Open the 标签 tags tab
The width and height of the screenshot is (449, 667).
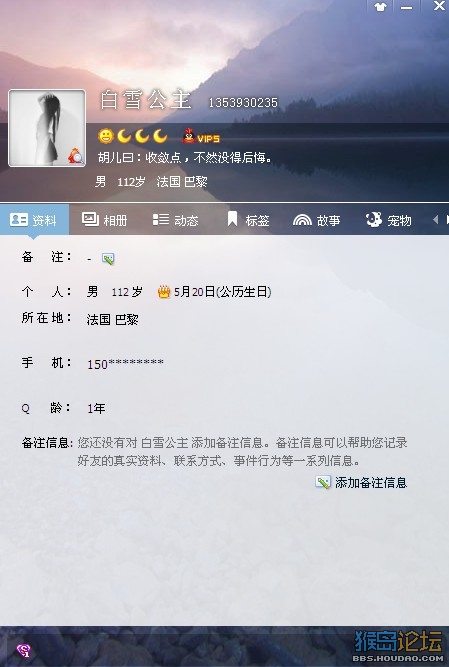[248, 220]
